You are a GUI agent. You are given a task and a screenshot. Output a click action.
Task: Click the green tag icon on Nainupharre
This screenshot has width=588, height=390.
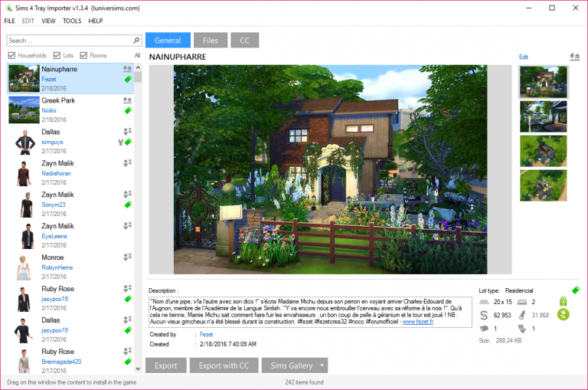pyautogui.click(x=128, y=79)
